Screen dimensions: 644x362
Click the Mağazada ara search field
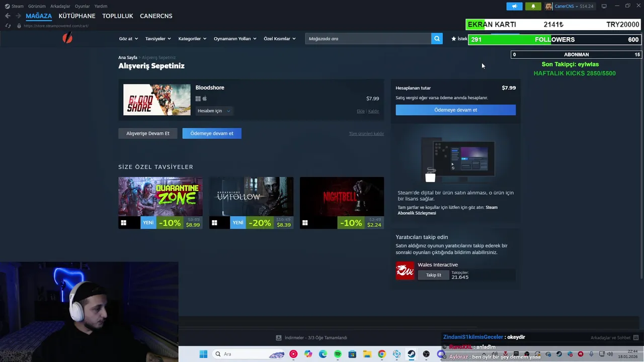(x=368, y=39)
